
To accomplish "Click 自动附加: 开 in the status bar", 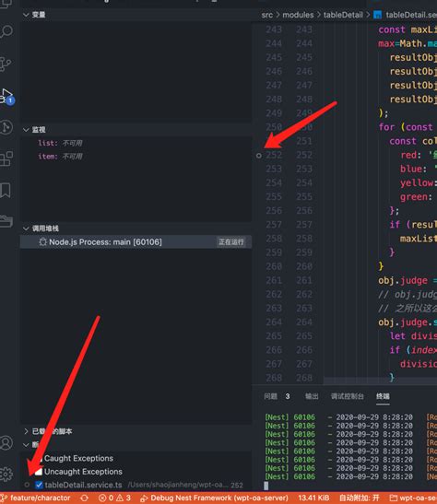I will coord(360,498).
